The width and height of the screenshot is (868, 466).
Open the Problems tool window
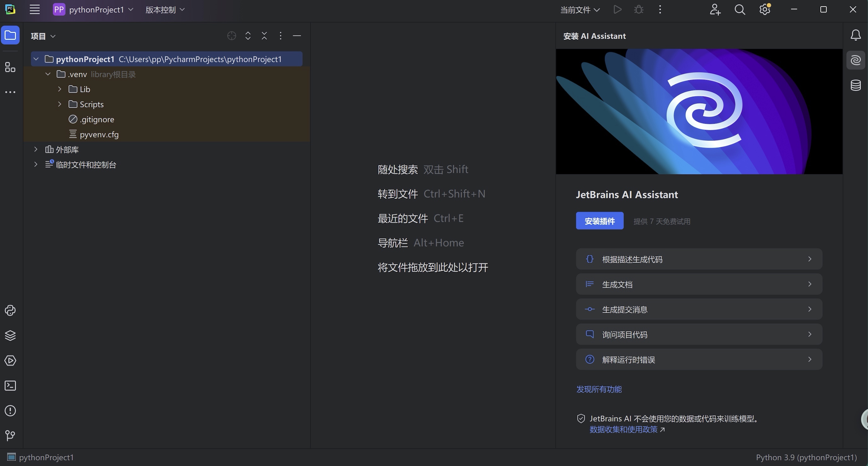pos(10,411)
